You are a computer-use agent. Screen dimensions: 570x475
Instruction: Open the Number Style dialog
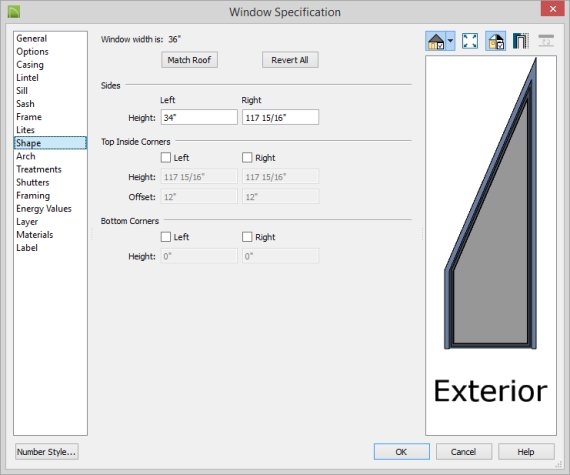point(47,452)
